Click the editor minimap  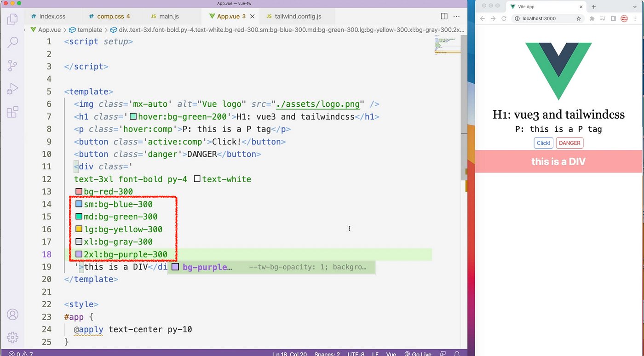(447, 45)
